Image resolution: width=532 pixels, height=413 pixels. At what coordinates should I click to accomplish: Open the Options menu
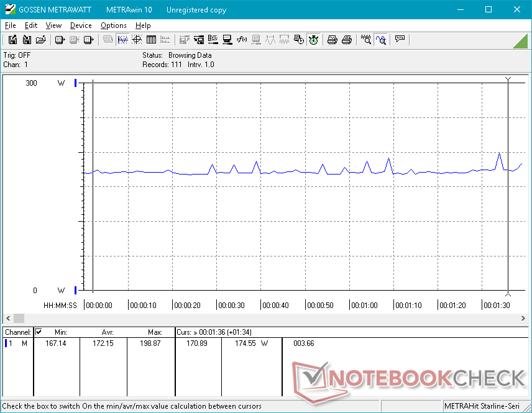pos(113,25)
